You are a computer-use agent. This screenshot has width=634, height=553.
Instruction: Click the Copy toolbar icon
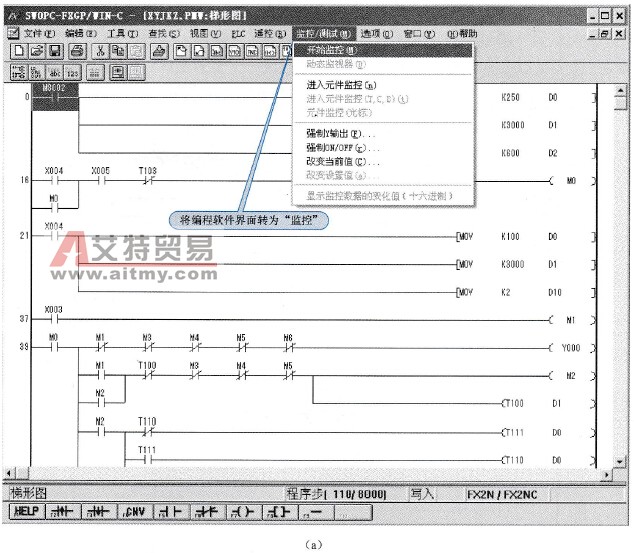tap(118, 51)
